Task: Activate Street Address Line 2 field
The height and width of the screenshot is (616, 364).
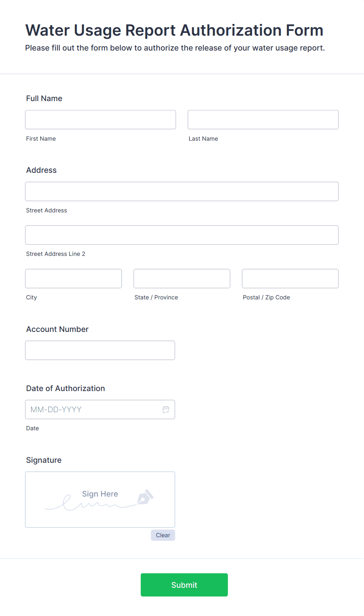Action: coord(182,235)
